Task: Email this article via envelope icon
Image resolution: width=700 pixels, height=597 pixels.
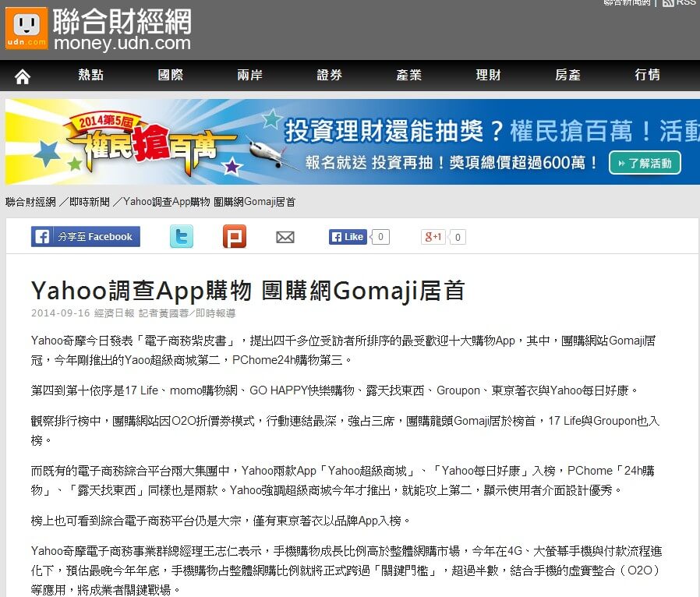Action: coord(285,237)
